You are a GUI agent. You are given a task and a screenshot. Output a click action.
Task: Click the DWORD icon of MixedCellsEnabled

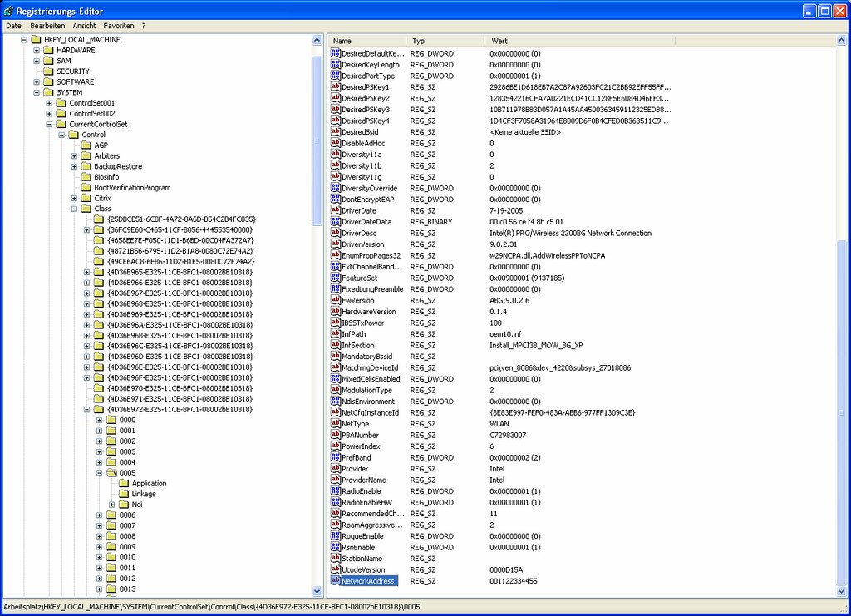coord(336,379)
